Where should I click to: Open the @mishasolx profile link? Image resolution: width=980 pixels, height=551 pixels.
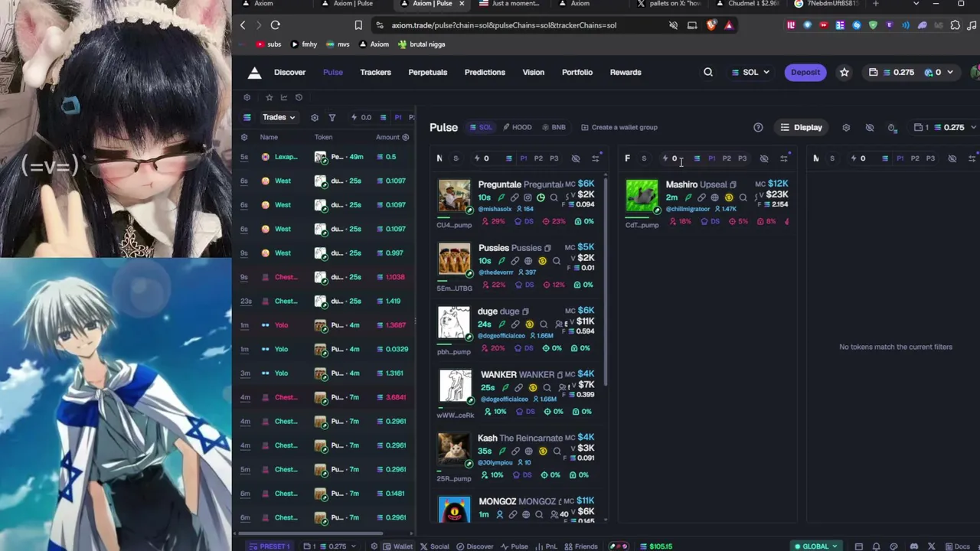pyautogui.click(x=495, y=209)
